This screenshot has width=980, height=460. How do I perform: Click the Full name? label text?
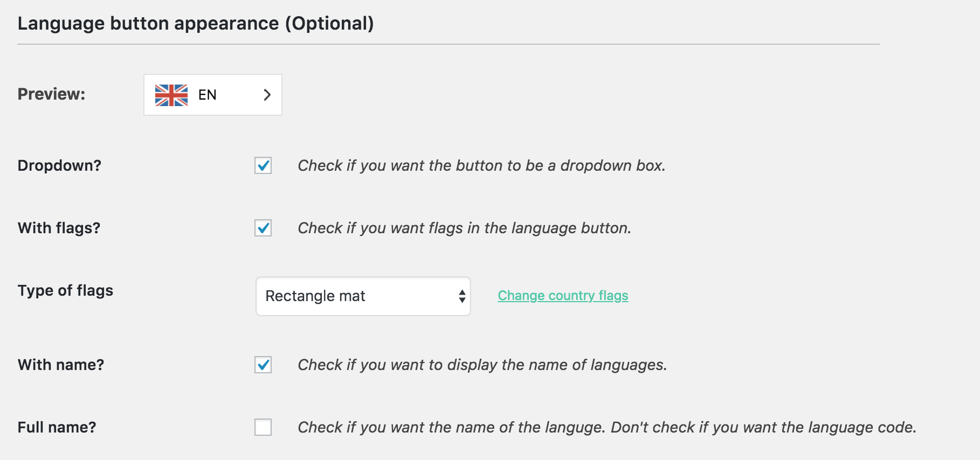(x=57, y=427)
